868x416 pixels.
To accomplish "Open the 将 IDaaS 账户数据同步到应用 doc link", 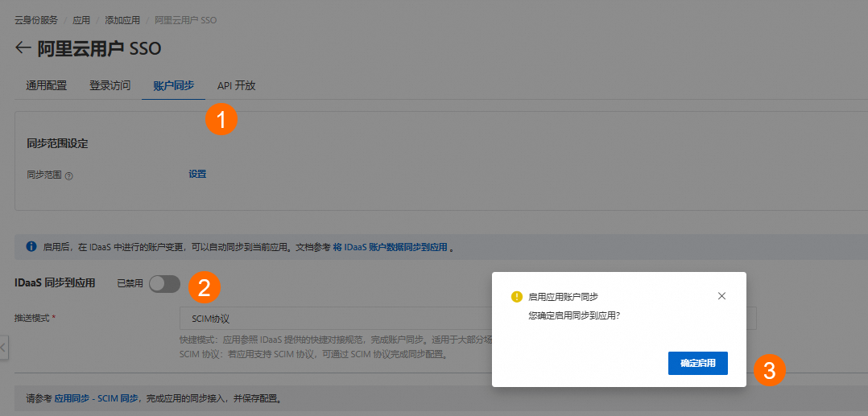I will [391, 247].
